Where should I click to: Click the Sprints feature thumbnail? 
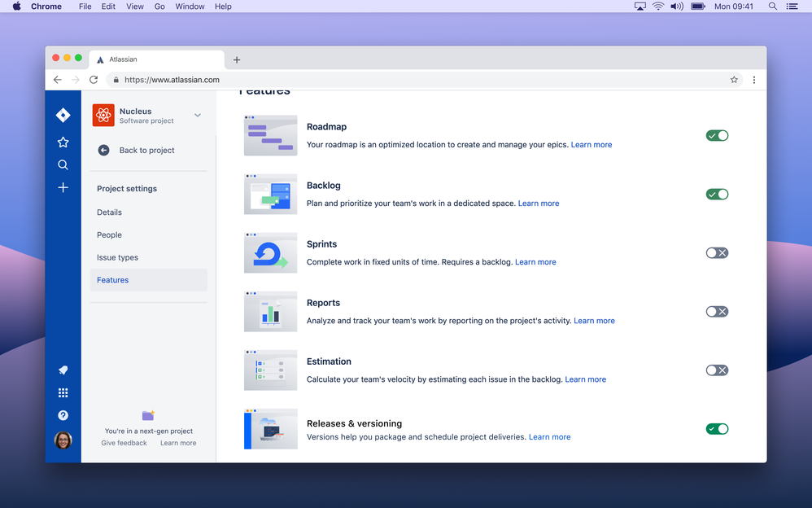(270, 253)
